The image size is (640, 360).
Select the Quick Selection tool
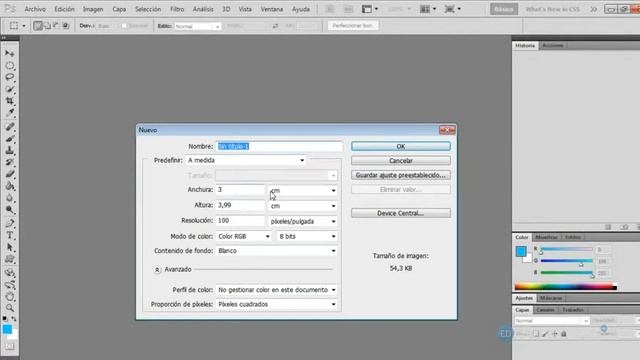coord(10,89)
